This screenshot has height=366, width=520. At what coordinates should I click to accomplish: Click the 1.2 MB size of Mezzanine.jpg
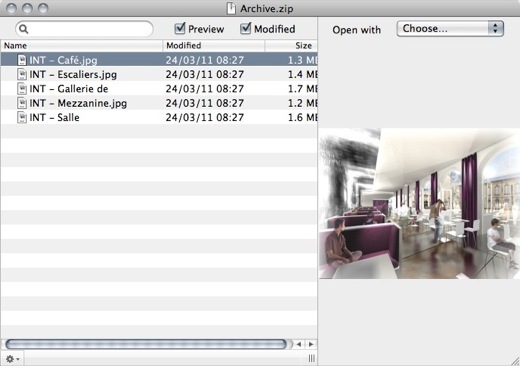pos(303,103)
